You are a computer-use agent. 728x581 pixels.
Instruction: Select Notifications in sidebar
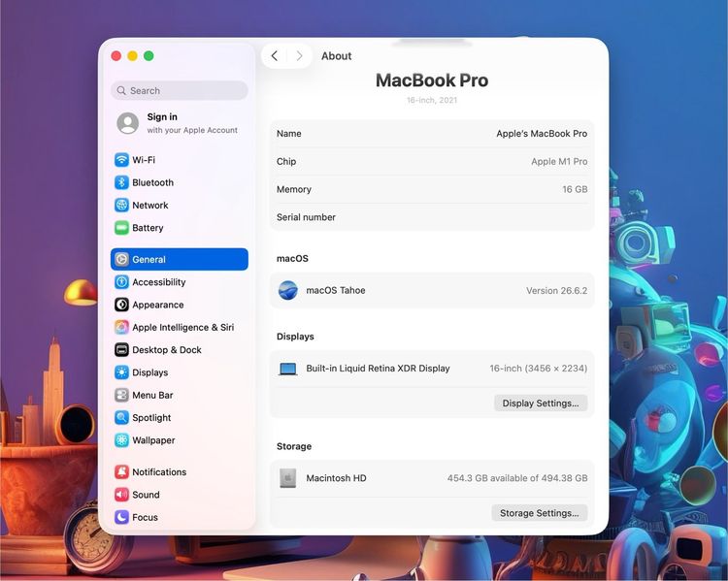pyautogui.click(x=180, y=472)
